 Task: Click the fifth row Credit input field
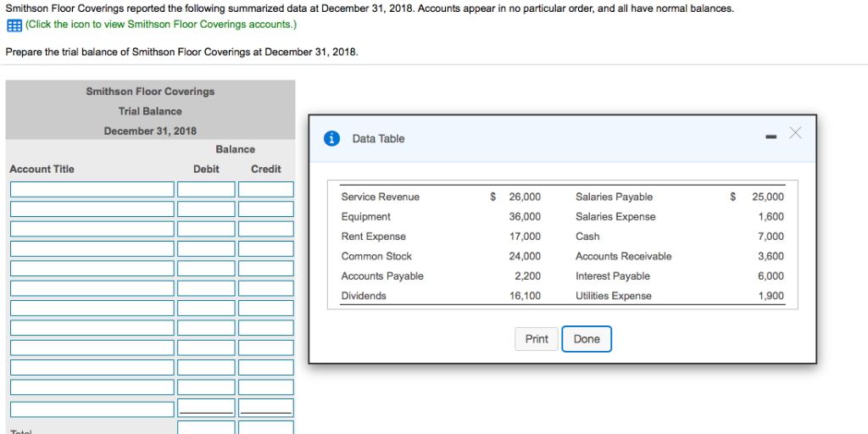click(266, 269)
